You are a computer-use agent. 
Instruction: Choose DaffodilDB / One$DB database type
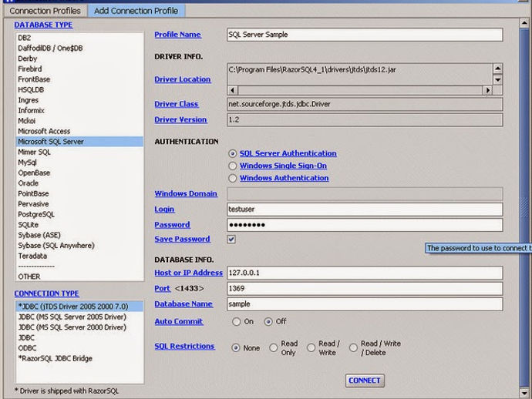(x=79, y=48)
